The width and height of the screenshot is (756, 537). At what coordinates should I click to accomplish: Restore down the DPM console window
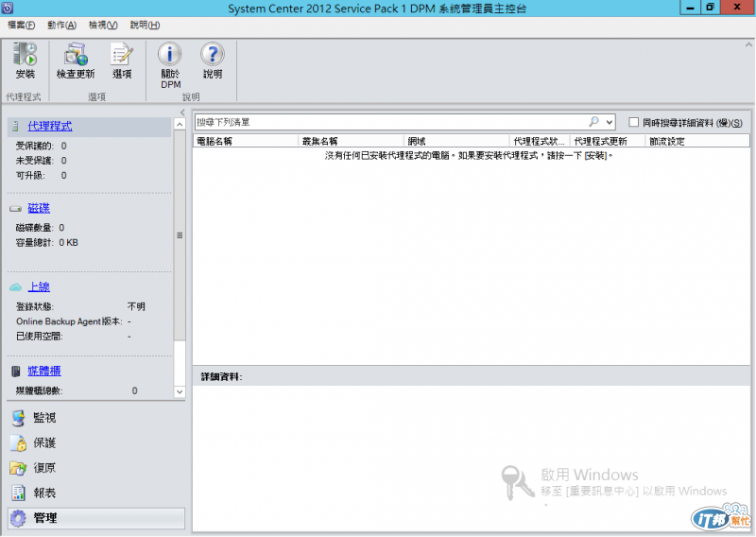711,8
